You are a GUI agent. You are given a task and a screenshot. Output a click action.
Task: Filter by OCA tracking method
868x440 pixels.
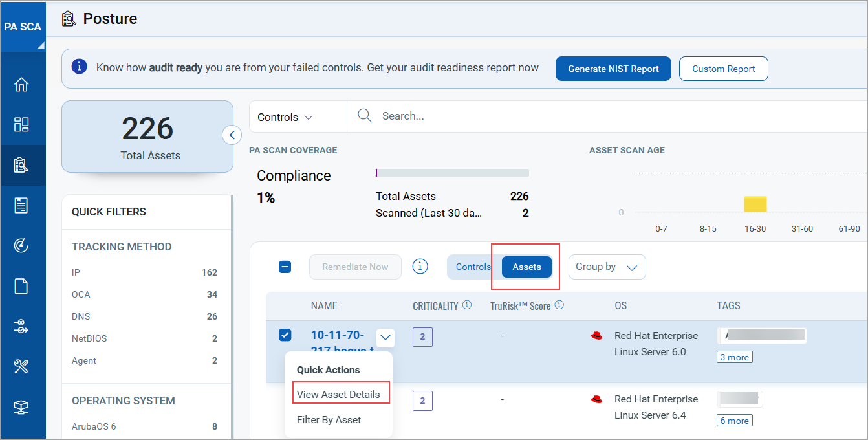(x=144, y=294)
